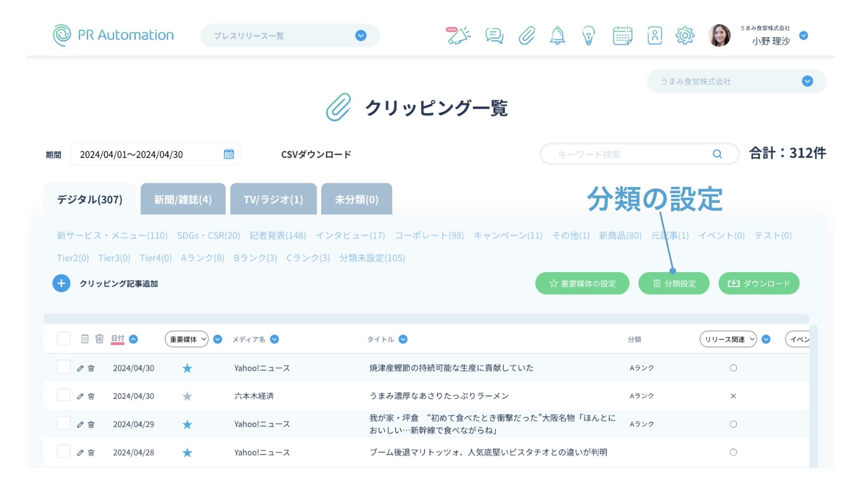Switch to the TV/ラジオ(1) tab
The image size is (868, 486).
[x=273, y=199]
